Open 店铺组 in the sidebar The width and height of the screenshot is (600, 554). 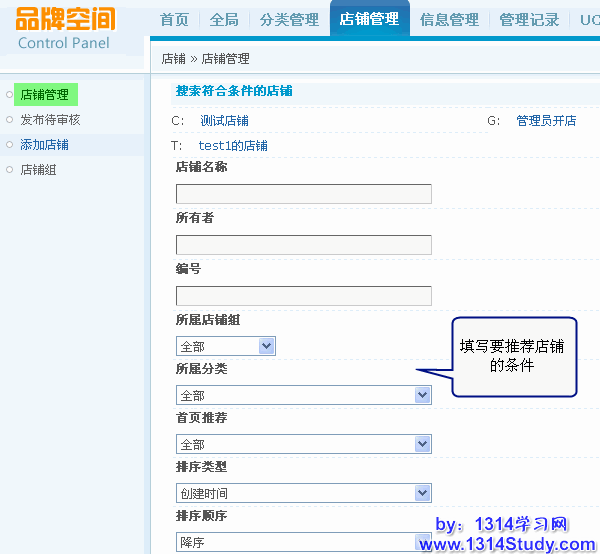tap(39, 170)
